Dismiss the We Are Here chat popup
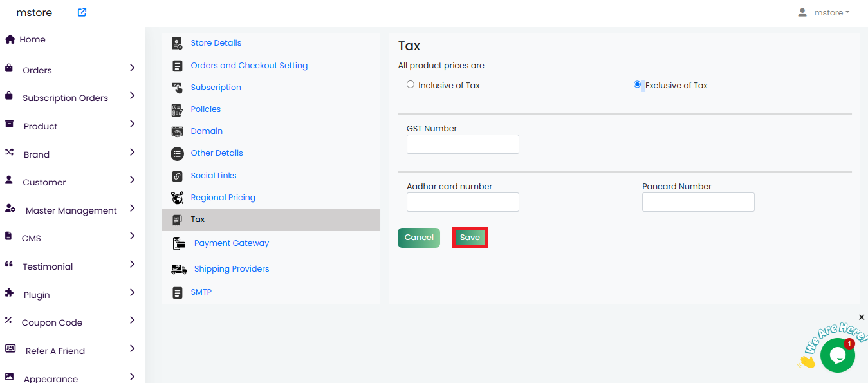The height and width of the screenshot is (383, 868). coord(862,317)
